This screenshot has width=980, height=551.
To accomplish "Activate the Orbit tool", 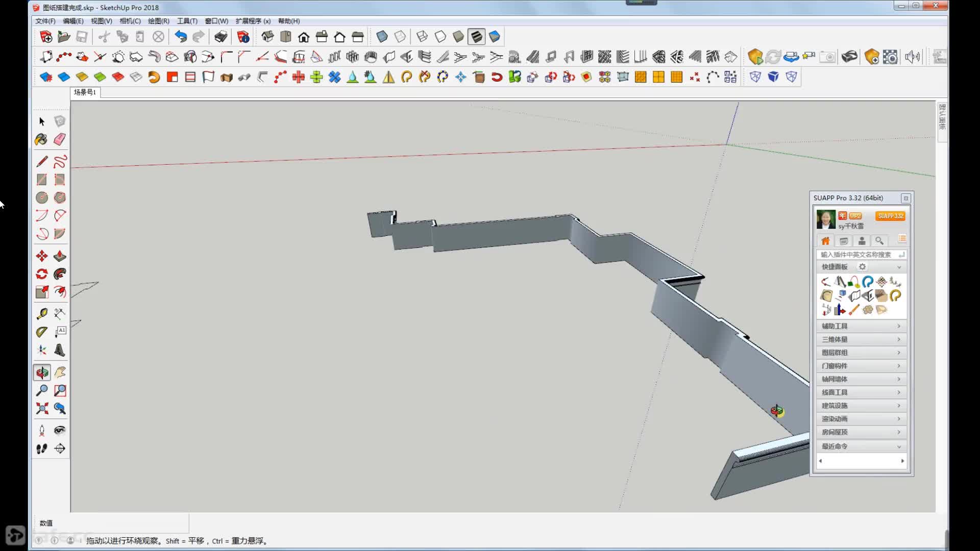I will [x=42, y=372].
